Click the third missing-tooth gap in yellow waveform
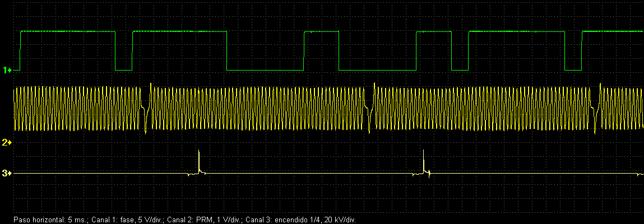Screen dimensions: 644x224 pos(596,108)
